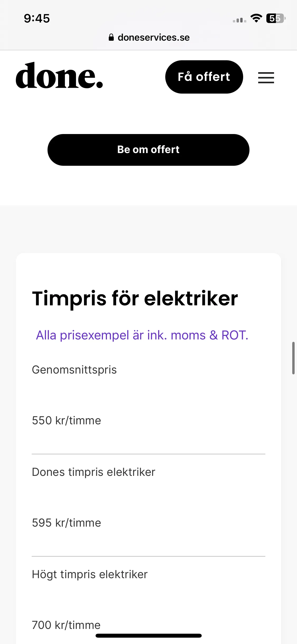This screenshot has width=297, height=644.
Task: Tap the done. logo
Action: 59,76
